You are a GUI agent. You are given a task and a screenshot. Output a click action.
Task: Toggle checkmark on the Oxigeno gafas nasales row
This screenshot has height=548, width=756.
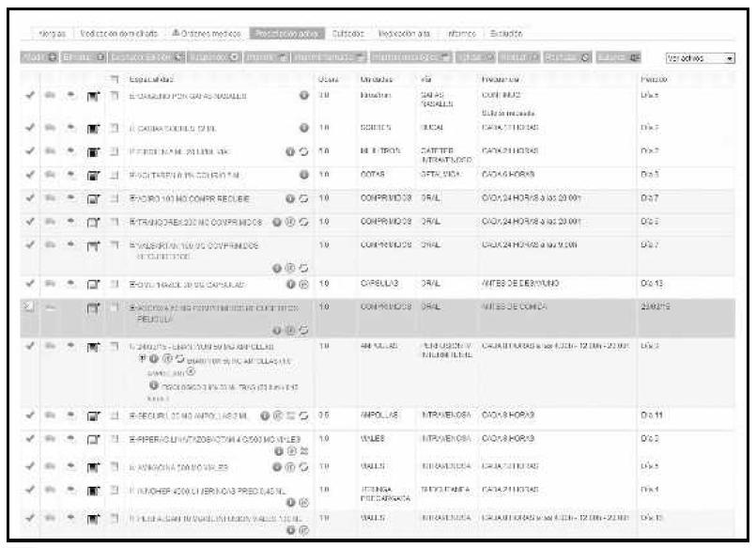(32, 97)
